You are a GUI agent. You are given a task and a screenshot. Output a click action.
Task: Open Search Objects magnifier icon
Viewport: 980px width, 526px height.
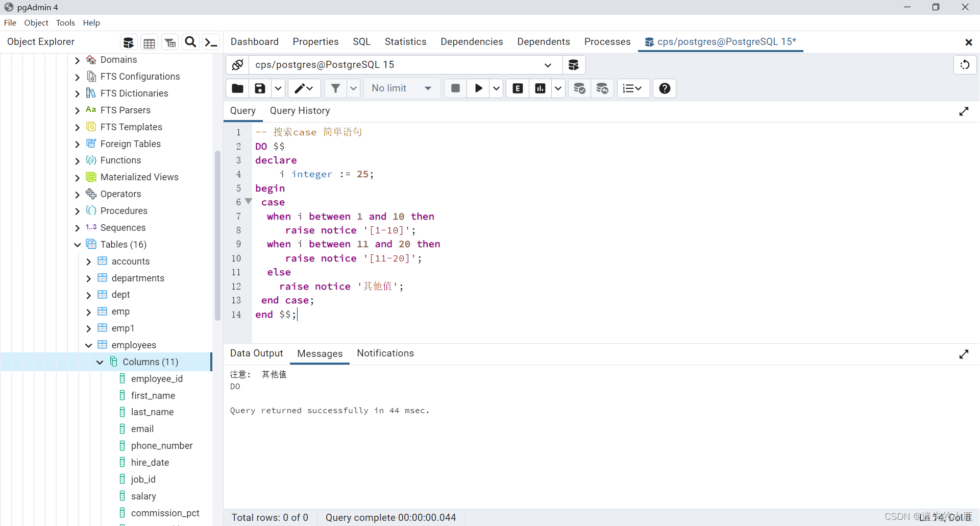click(x=190, y=42)
